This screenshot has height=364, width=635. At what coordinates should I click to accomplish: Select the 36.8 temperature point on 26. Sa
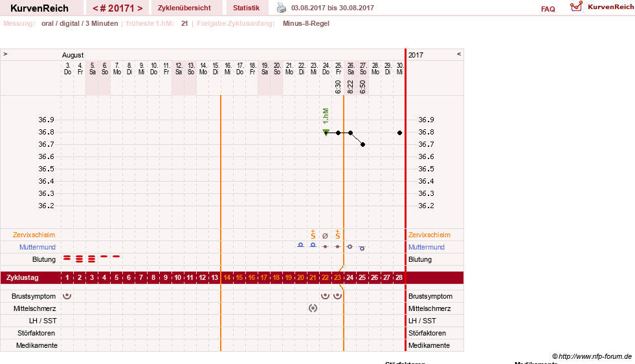pyautogui.click(x=350, y=133)
